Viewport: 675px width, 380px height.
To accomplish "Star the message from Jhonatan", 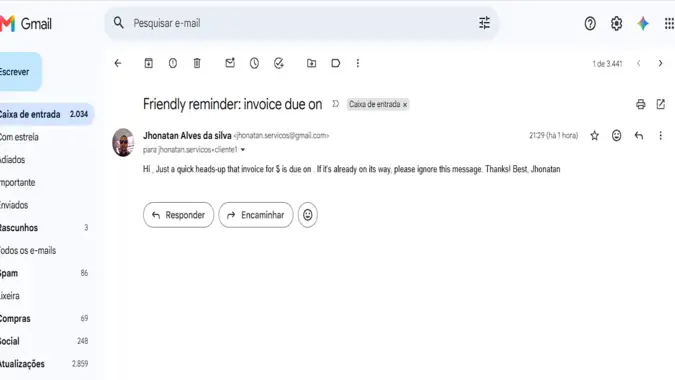I will 594,136.
